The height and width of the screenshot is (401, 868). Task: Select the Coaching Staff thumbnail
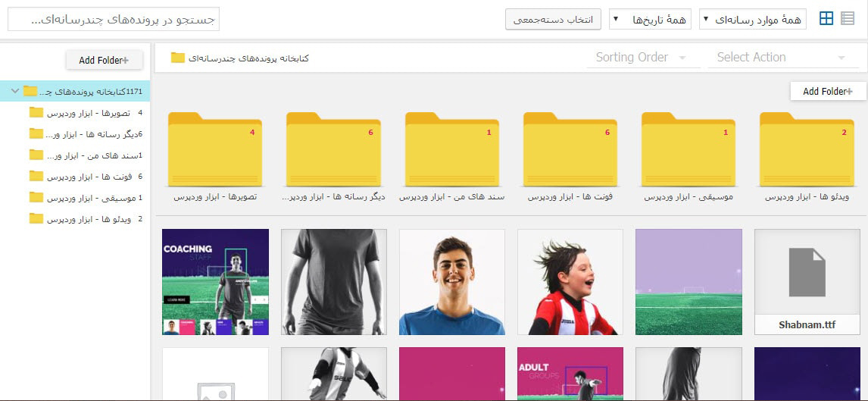215,282
